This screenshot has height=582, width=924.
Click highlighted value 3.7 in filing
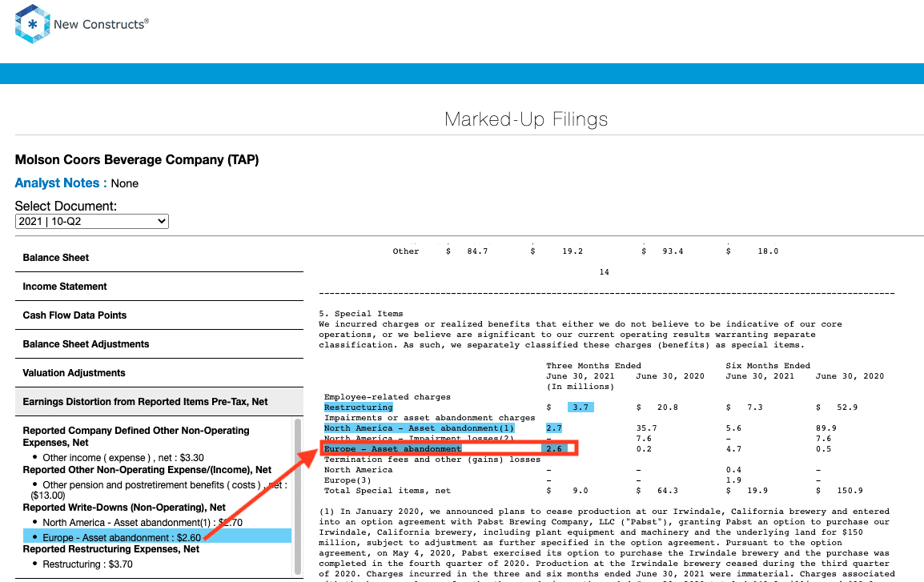coord(581,407)
